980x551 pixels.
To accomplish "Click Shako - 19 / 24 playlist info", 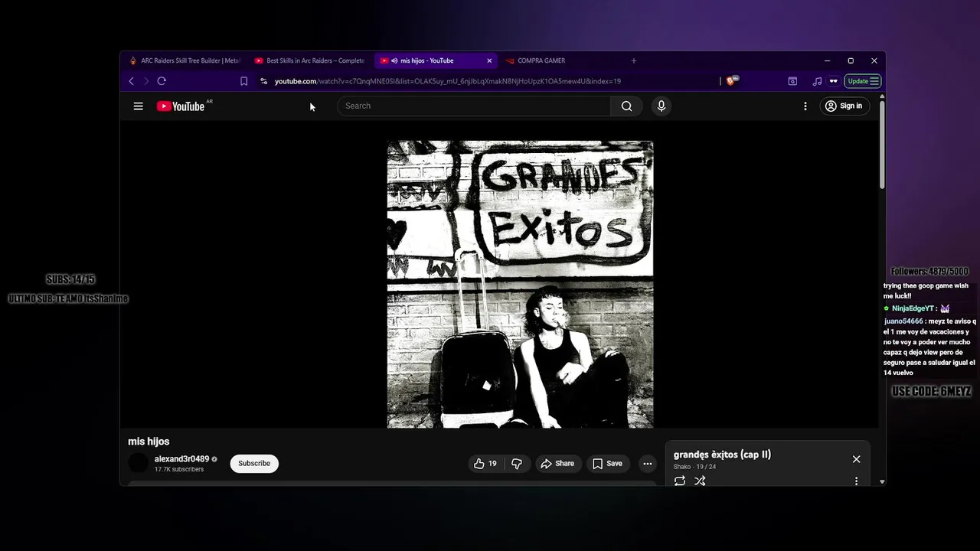I will point(694,467).
